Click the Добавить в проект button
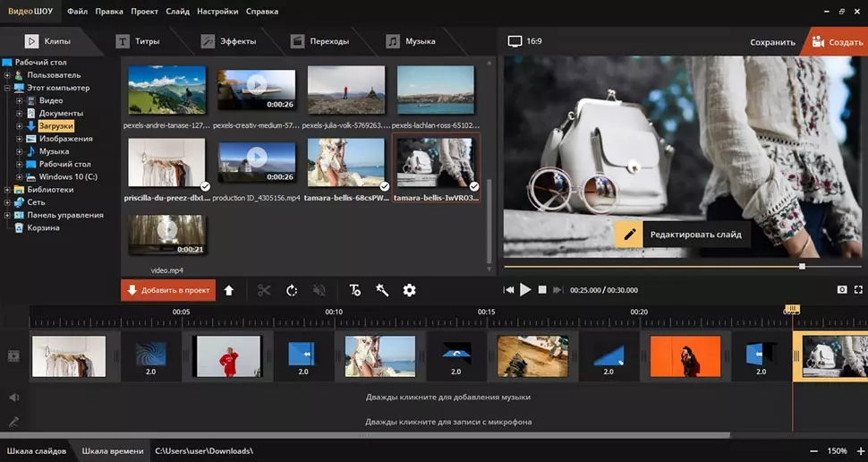This screenshot has width=868, height=462. [x=168, y=290]
